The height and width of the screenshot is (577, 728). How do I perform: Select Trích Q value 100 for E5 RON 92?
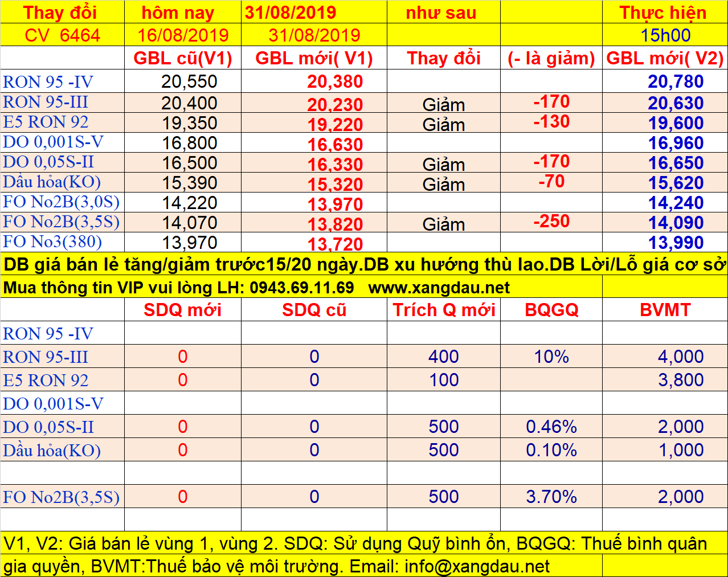[444, 380]
